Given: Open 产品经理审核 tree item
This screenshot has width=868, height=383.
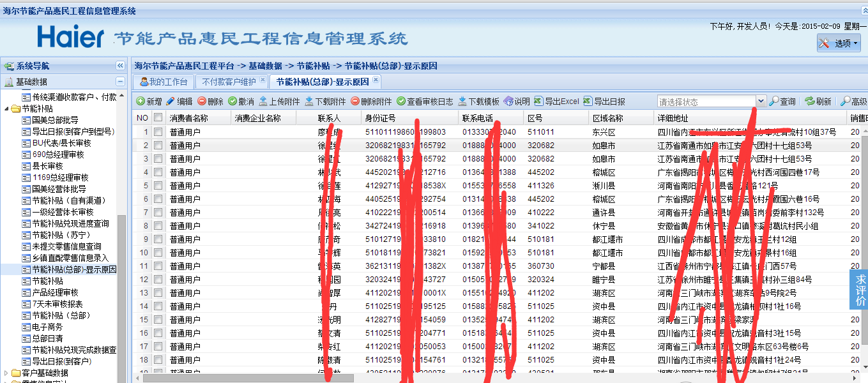Looking at the screenshot, I should pyautogui.click(x=55, y=292).
